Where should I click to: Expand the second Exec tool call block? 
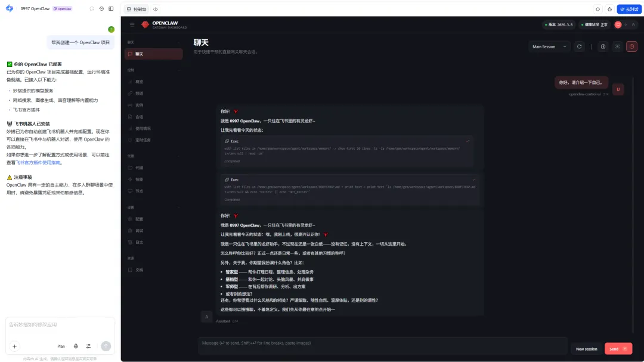point(350,190)
